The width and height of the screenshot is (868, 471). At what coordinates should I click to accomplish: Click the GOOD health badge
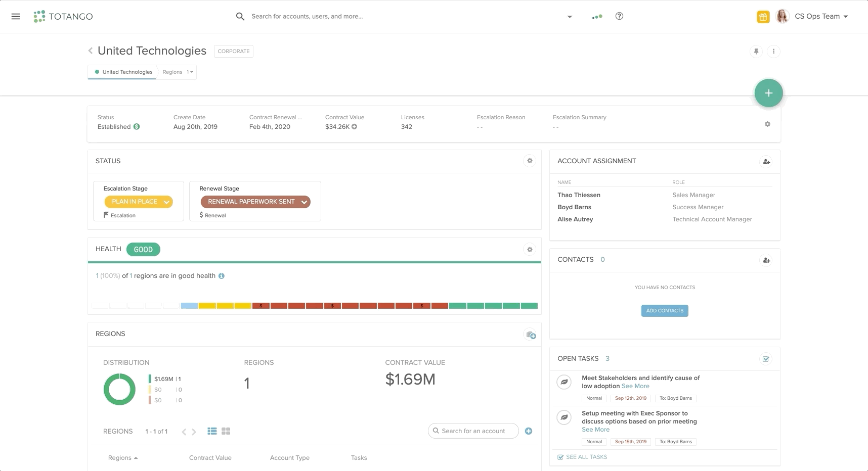coord(143,250)
